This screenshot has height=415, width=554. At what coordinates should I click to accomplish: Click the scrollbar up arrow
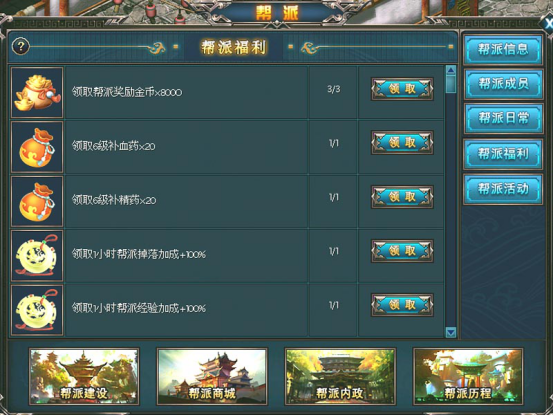[451, 70]
